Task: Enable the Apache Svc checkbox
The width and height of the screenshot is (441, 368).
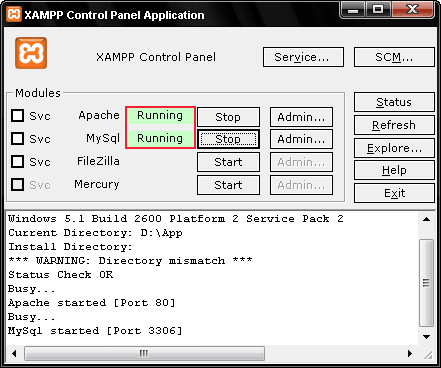Action: (x=18, y=116)
